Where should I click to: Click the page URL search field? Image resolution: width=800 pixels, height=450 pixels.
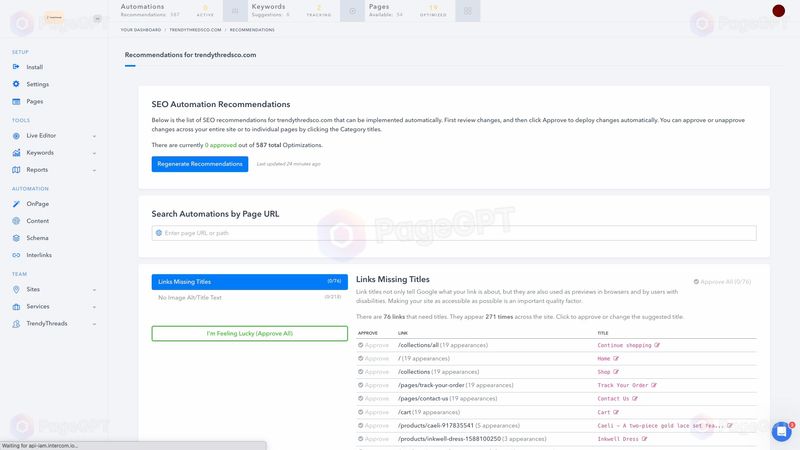click(x=454, y=233)
